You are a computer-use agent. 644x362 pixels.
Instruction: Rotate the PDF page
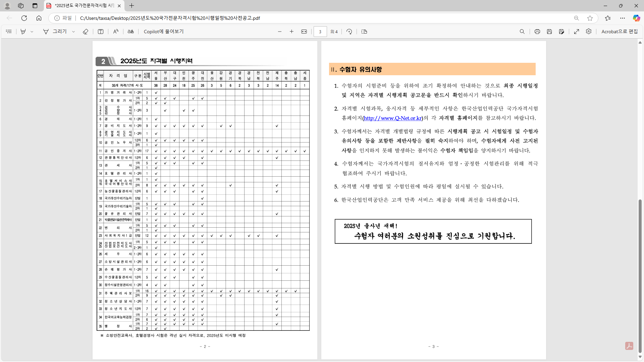coord(349,32)
